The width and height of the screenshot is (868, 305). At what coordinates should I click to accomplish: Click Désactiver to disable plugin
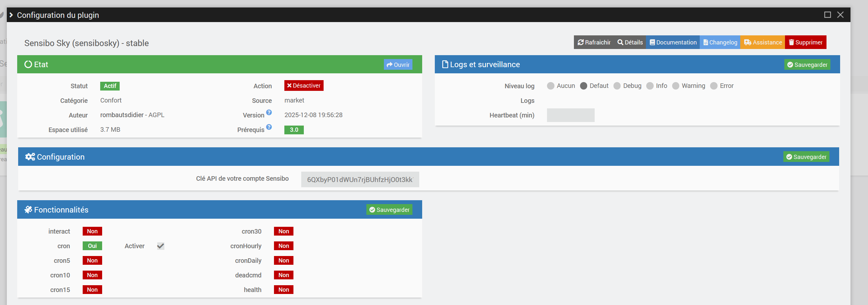[303, 86]
